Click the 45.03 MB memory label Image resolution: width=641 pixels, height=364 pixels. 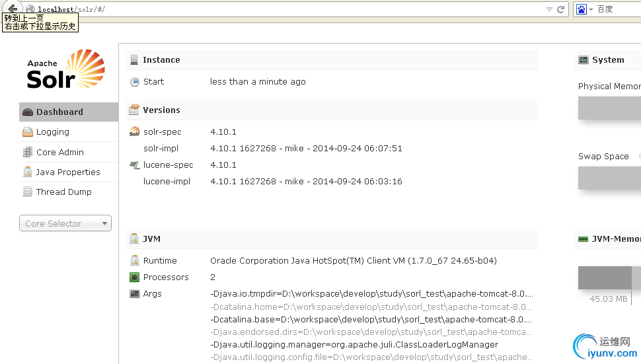[609, 299]
